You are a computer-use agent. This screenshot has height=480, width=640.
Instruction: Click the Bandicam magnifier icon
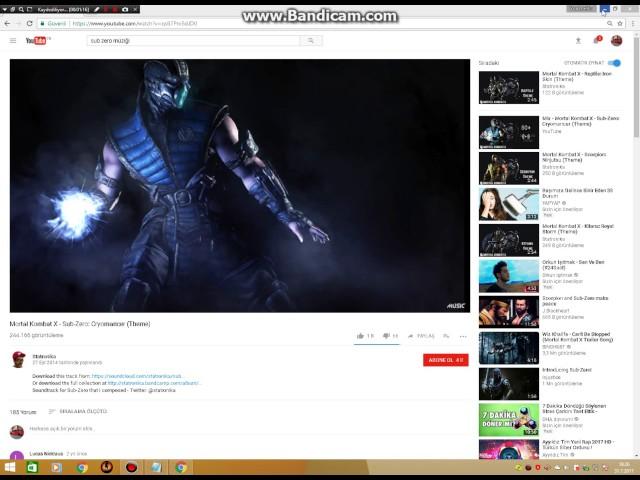(x=21, y=9)
